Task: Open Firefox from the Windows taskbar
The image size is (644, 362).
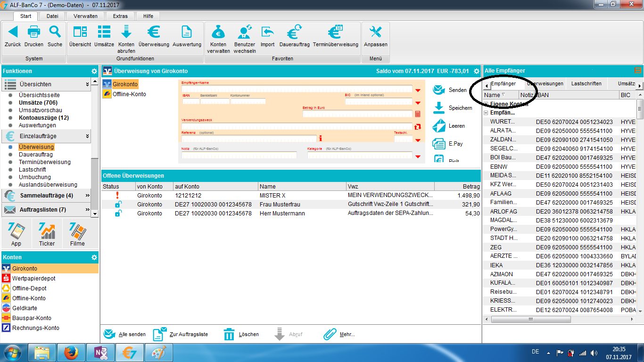Action: coord(72,353)
